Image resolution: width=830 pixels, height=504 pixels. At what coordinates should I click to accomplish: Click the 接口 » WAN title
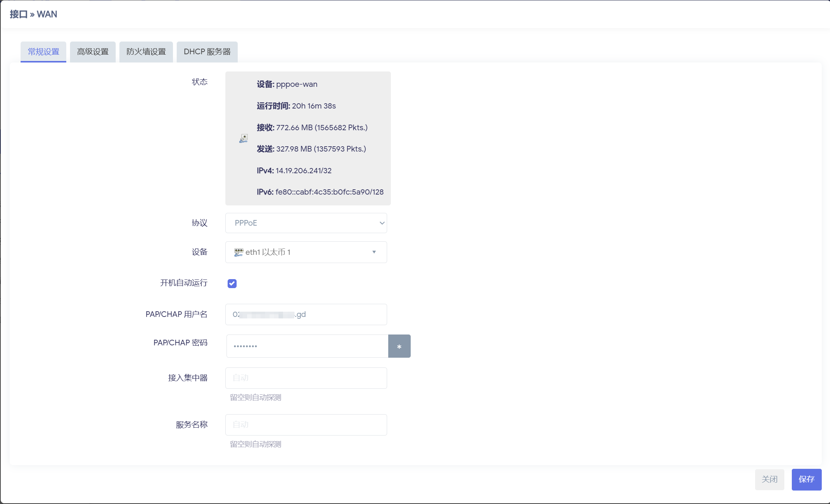pyautogui.click(x=33, y=14)
